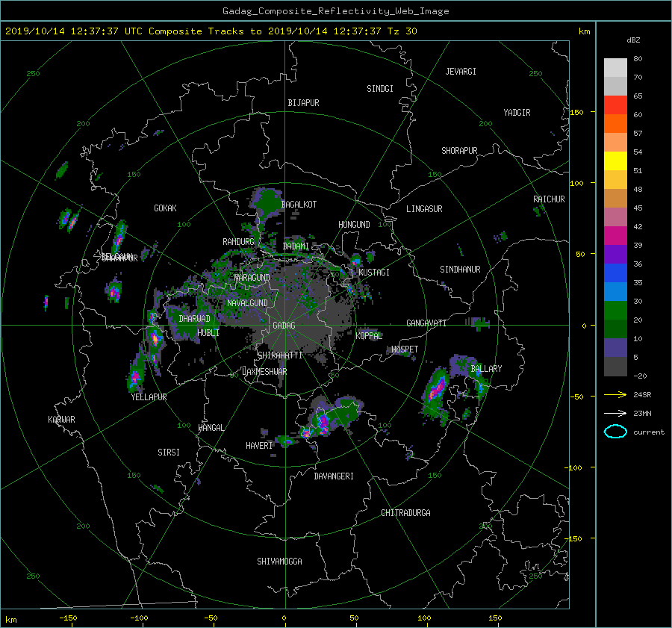
Task: Click the SHIVAMOGGA city label
Action: (279, 561)
